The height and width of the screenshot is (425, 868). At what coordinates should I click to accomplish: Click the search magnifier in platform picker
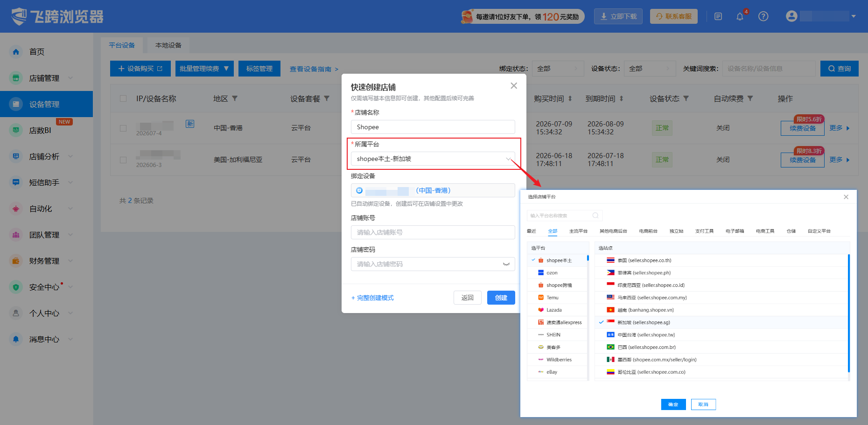(x=595, y=216)
